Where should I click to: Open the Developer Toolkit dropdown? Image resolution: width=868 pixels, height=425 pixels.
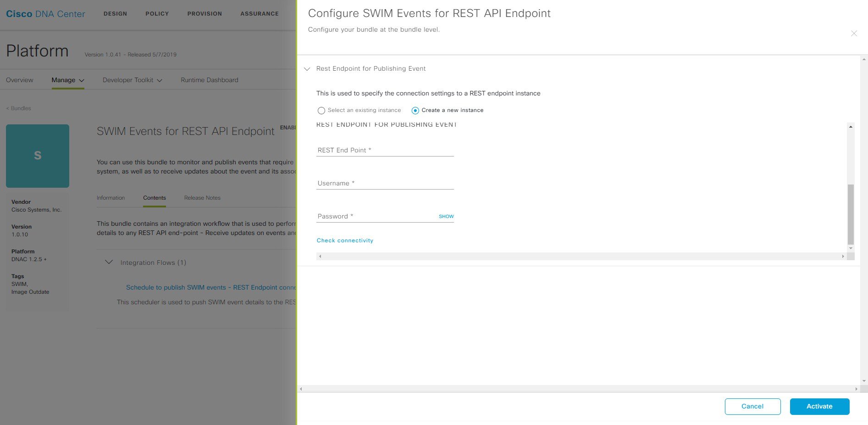133,80
